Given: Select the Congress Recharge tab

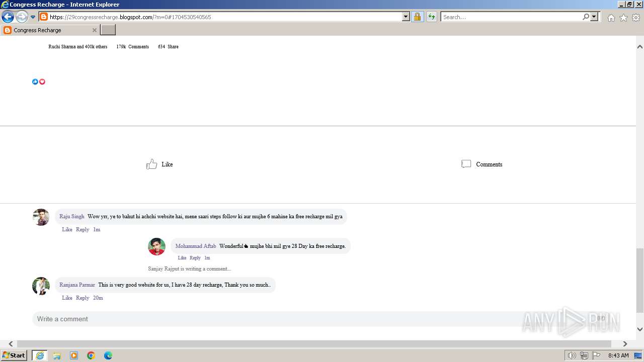Looking at the screenshot, I should 49,30.
